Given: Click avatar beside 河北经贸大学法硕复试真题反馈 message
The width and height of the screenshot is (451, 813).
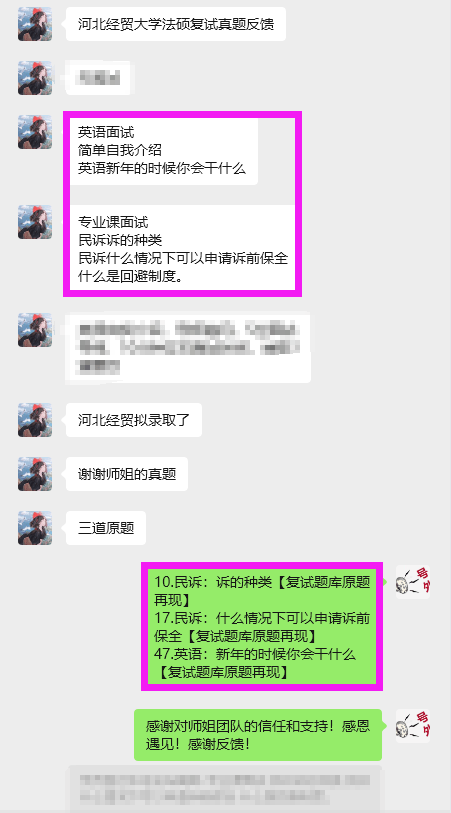Looking at the screenshot, I should [x=35, y=24].
